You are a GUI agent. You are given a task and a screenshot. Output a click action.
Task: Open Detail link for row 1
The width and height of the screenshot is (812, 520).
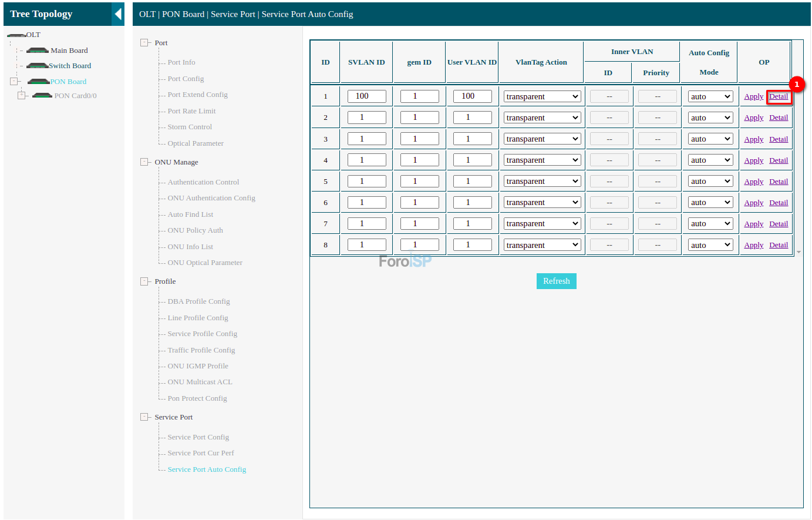pos(779,96)
